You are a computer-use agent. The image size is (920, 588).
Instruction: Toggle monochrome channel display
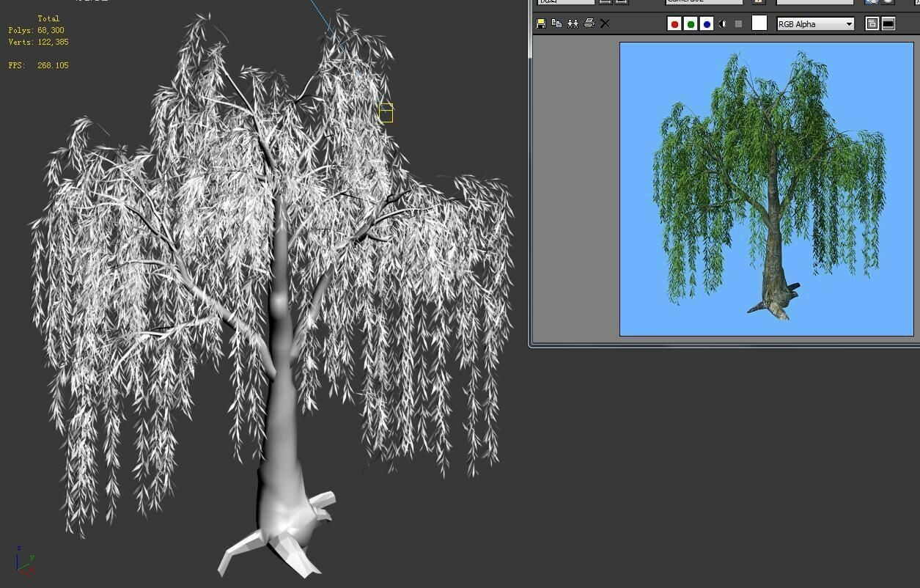click(721, 23)
